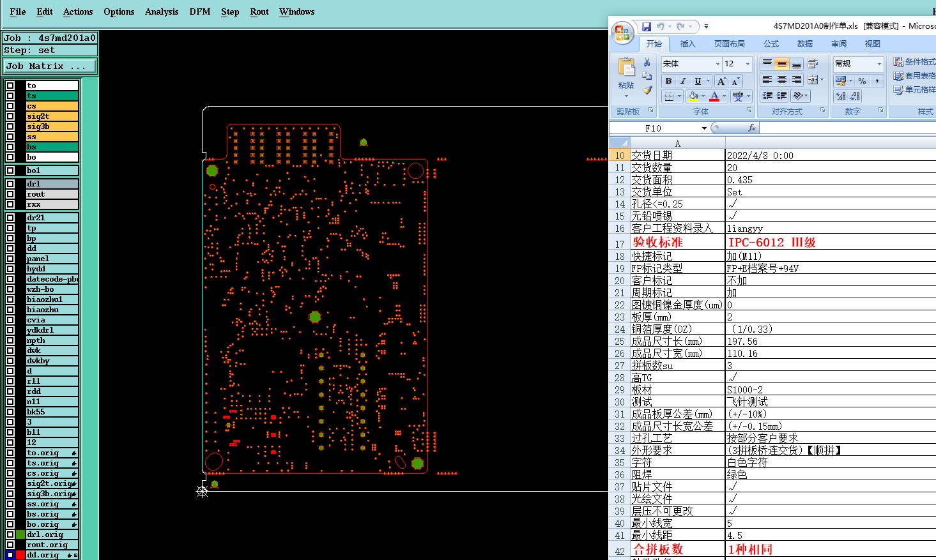The image size is (936, 560).
Task: Apply percent style number format
Action: (x=863, y=81)
